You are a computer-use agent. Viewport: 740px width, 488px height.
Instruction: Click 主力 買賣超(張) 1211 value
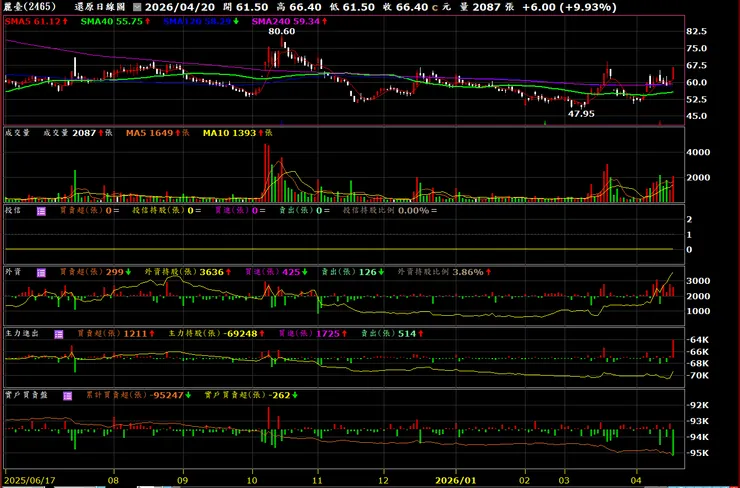116,334
